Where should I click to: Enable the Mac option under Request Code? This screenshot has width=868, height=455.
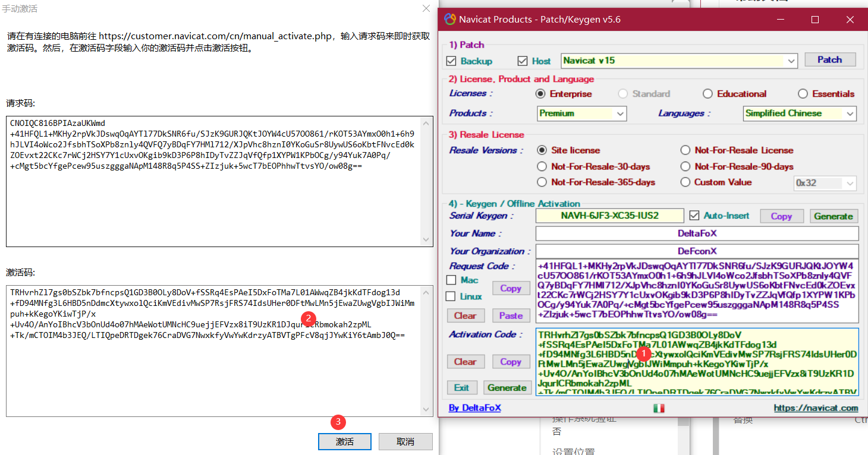451,280
